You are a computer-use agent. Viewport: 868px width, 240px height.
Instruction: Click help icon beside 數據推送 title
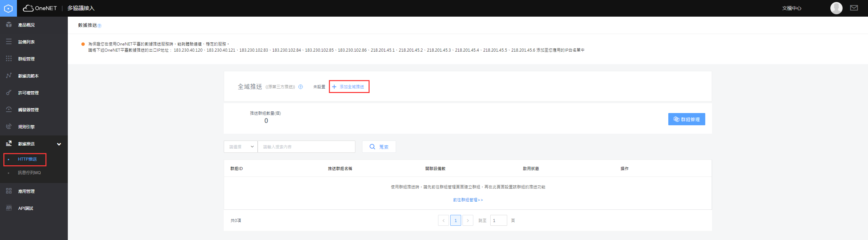pyautogui.click(x=99, y=25)
